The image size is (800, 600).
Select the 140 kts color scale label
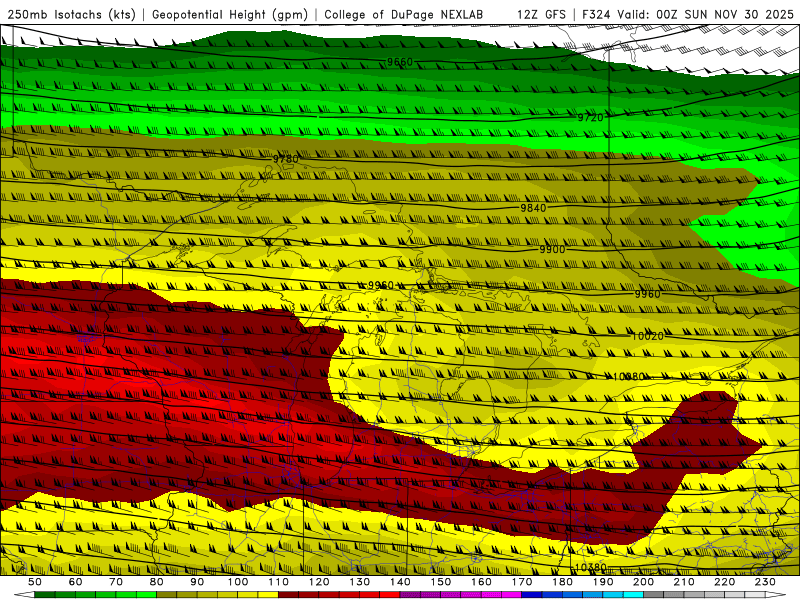pyautogui.click(x=400, y=582)
